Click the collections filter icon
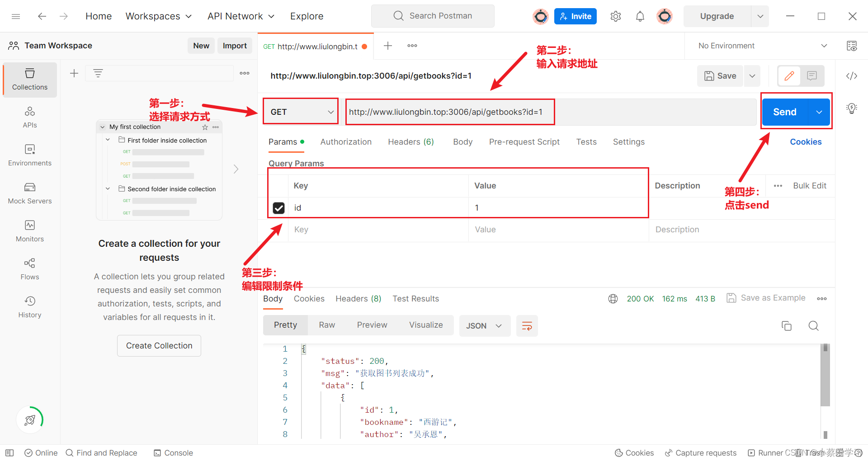Screen dimensions: 868x461 point(98,73)
